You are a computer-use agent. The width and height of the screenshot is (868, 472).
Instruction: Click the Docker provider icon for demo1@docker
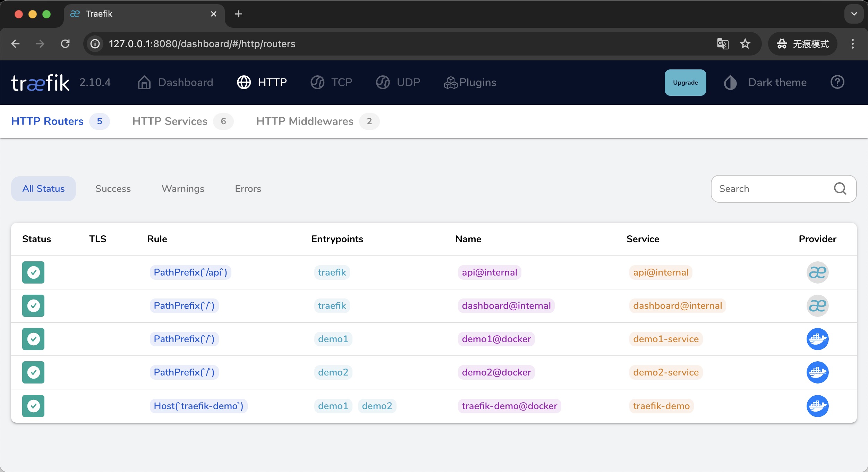(x=818, y=339)
